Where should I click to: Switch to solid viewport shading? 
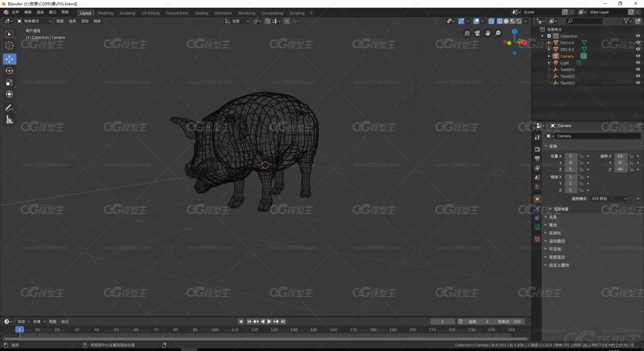coord(506,21)
